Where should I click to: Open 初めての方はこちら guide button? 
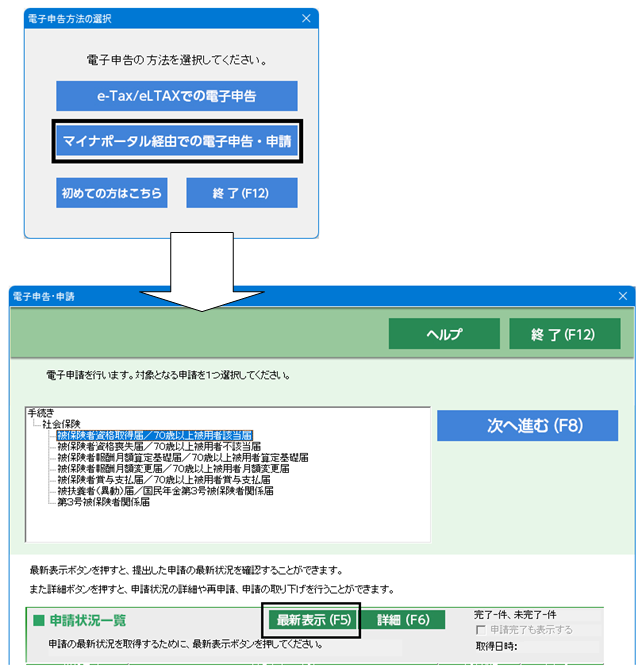coord(111,193)
